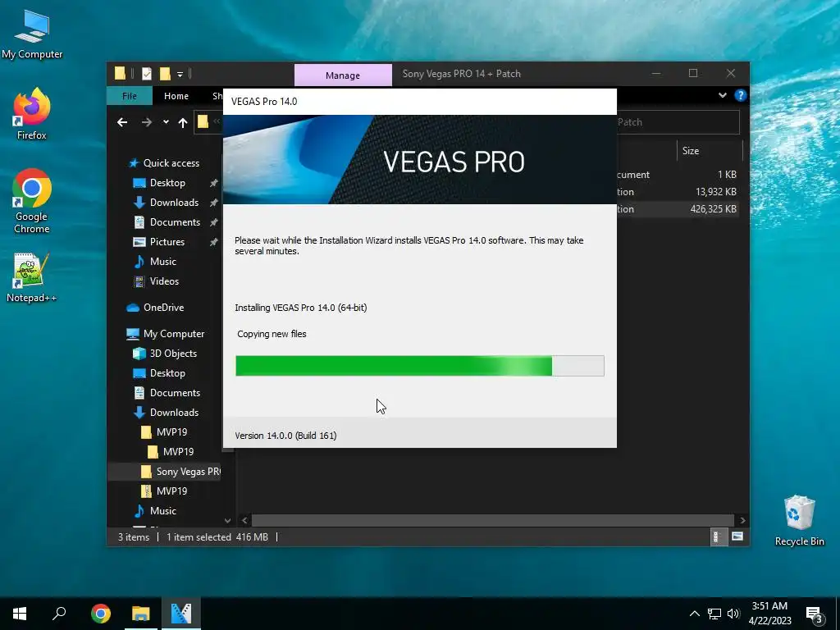Open the Recycle Bin desktop icon

pyautogui.click(x=799, y=521)
